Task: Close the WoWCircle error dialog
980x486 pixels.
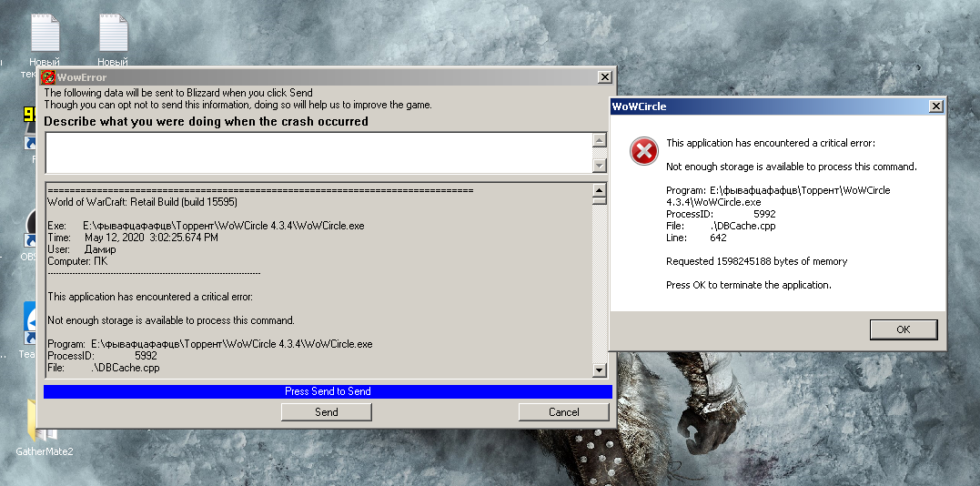Action: [935, 106]
